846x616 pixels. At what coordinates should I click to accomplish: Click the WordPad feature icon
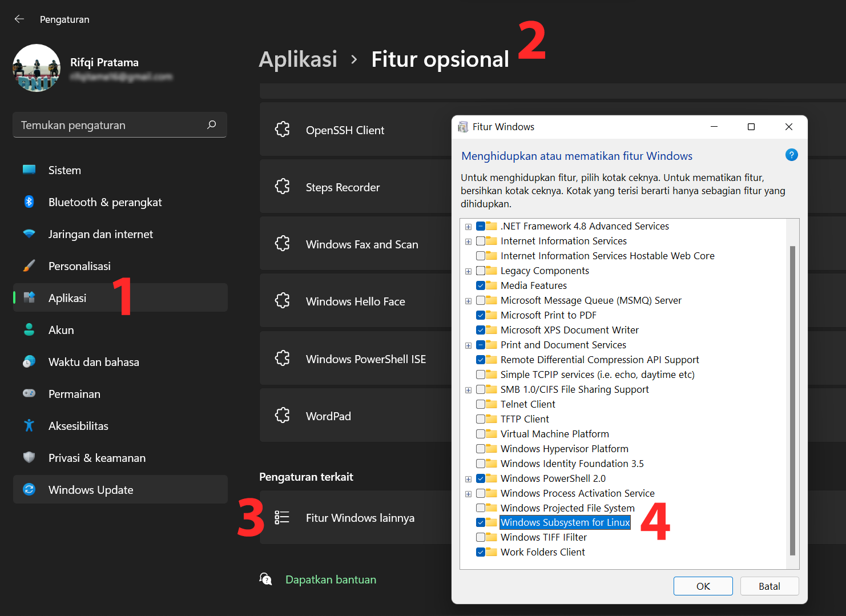(x=283, y=415)
